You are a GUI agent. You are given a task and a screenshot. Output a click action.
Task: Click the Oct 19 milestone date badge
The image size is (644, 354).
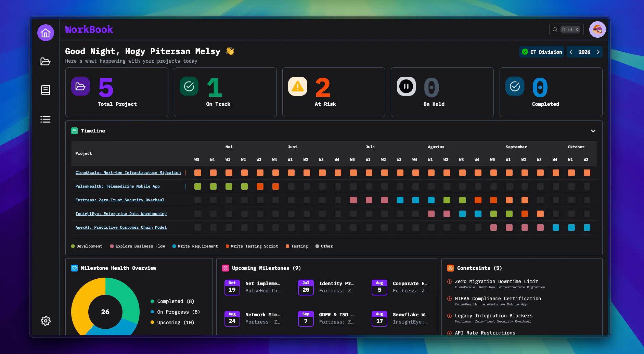point(232,288)
